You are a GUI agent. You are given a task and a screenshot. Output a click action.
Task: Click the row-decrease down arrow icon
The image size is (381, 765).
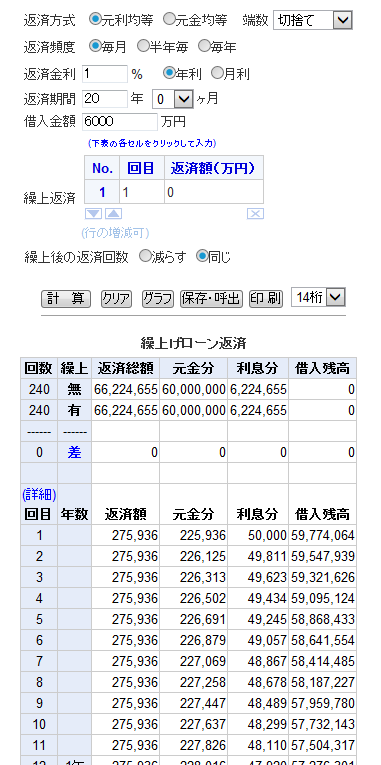[x=93, y=214]
